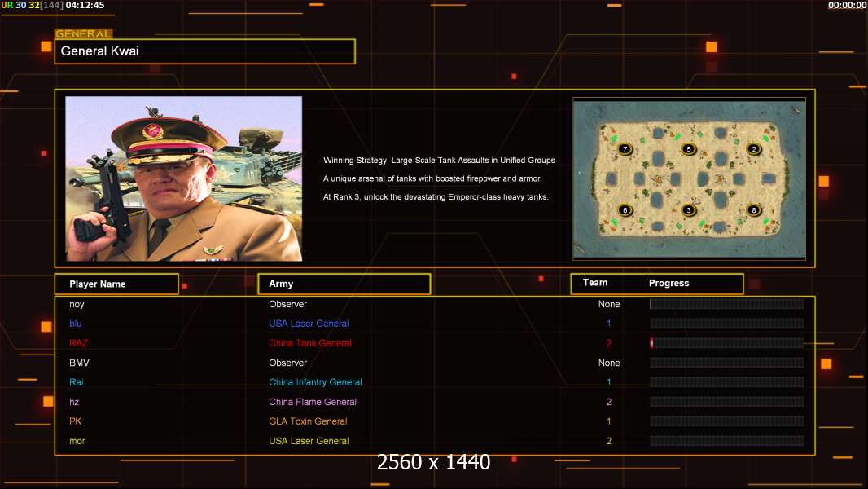
Task: Click the Progress column header label
Action: click(x=669, y=283)
